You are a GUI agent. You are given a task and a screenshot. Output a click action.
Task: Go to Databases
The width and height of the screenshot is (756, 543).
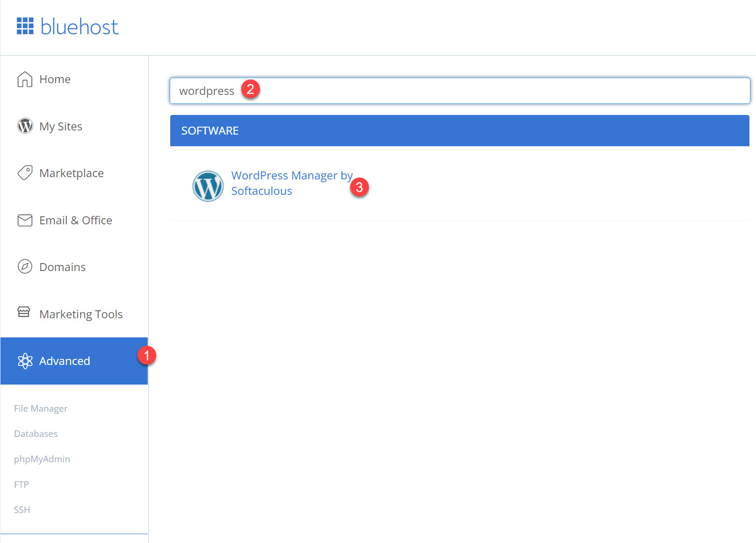(x=36, y=434)
